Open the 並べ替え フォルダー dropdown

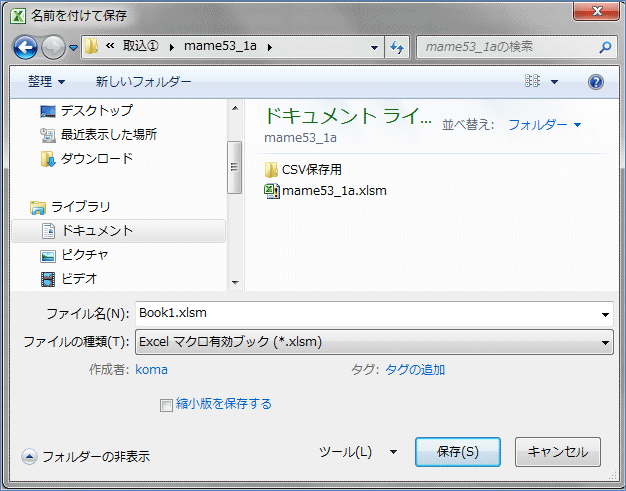click(545, 125)
